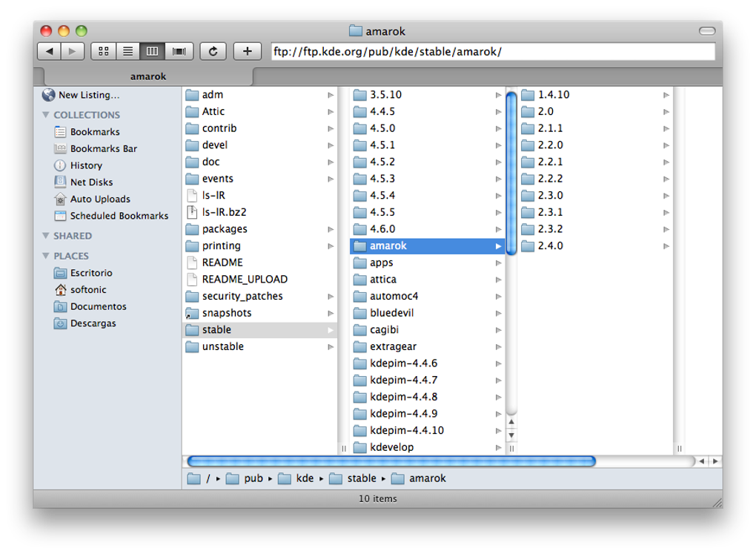Open Scheduled Bookmarks in sidebar

pos(111,216)
